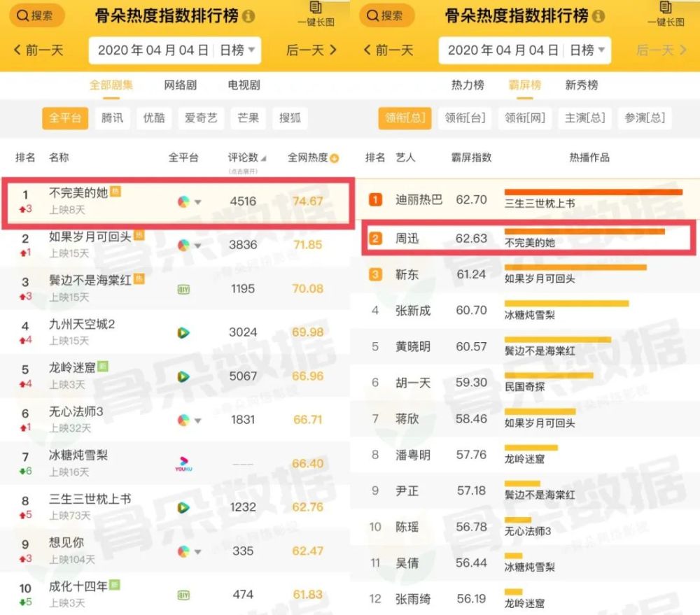The image size is (700, 615).
Task: Click the rank 1 badge beside 迪丽热巴
Action: pyautogui.click(x=375, y=199)
